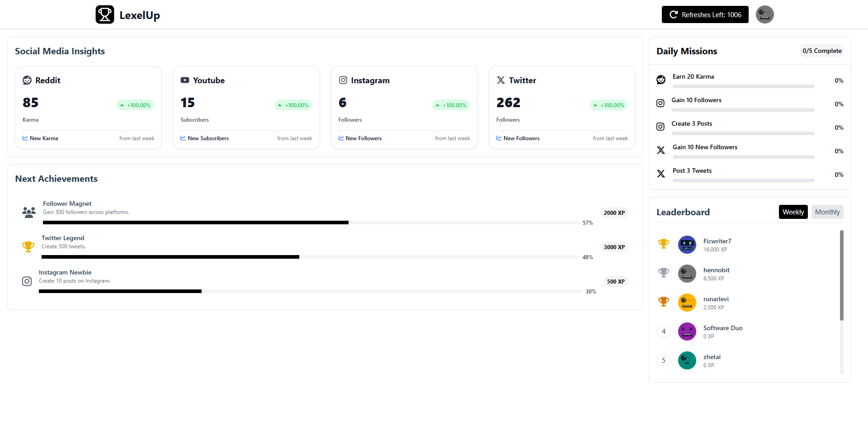Click the rank 4 badge in the leaderboard
This screenshot has height=445, width=868.
[664, 331]
